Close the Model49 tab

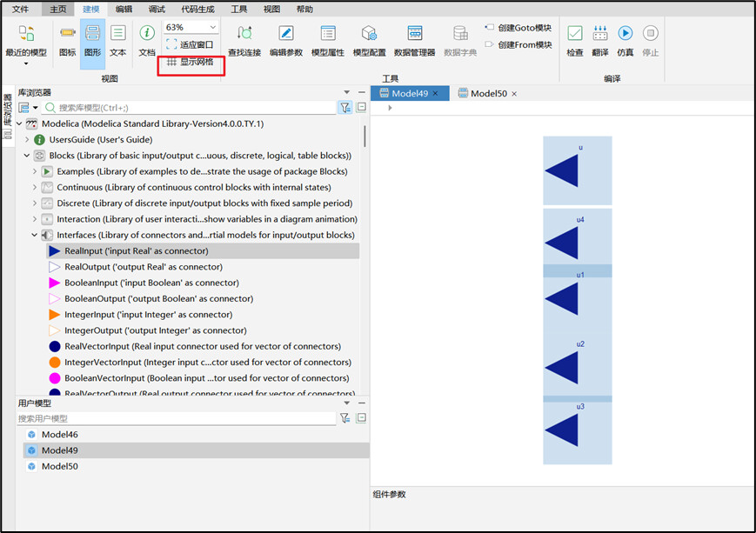[435, 94]
